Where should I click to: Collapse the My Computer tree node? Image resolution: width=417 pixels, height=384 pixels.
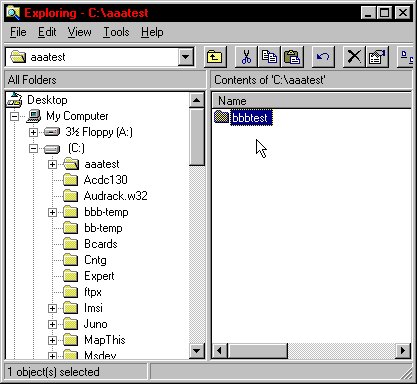tap(14, 116)
